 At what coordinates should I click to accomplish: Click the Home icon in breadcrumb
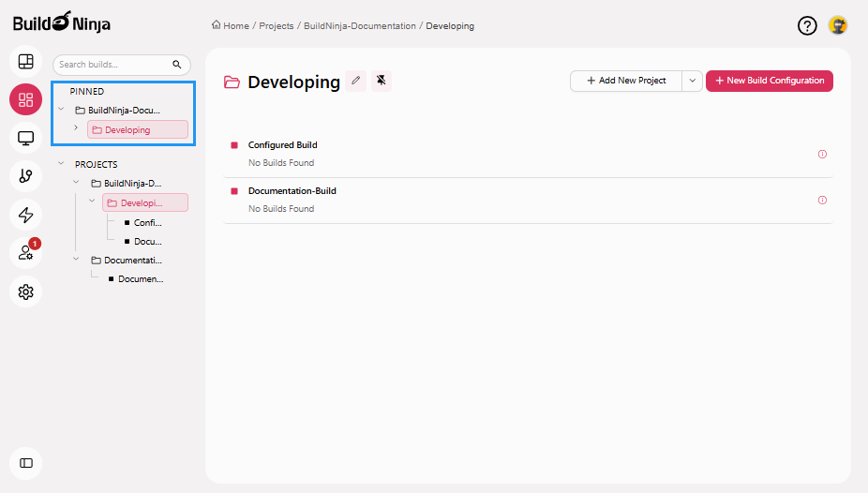(x=216, y=25)
